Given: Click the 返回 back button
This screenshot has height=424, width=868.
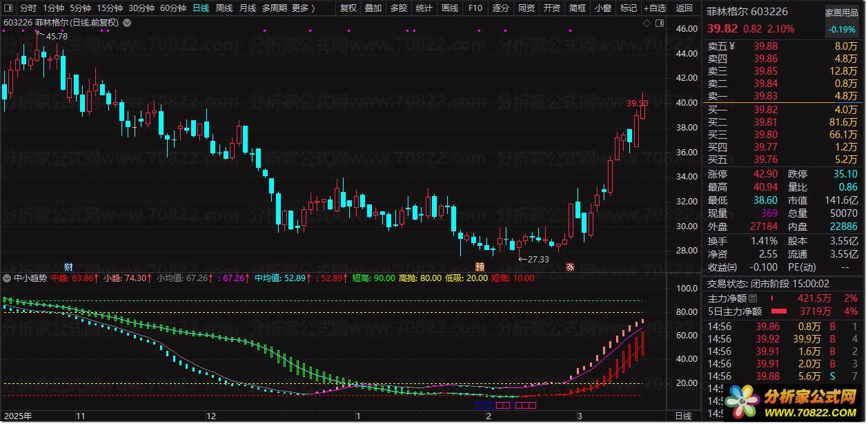Looking at the screenshot, I should click(x=684, y=8).
